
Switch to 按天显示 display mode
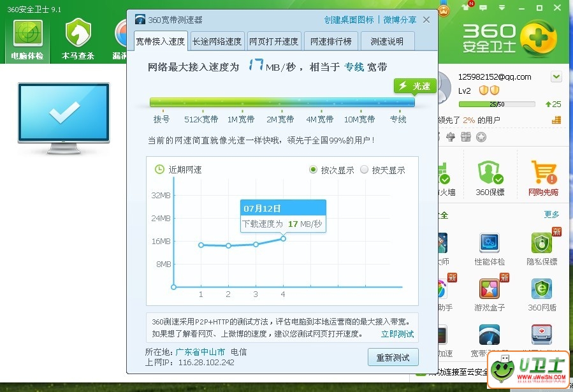364,170
